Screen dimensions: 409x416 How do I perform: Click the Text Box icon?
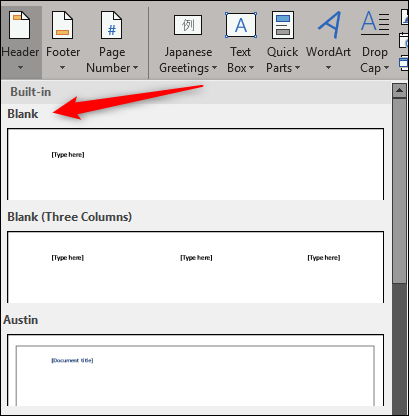point(241,25)
